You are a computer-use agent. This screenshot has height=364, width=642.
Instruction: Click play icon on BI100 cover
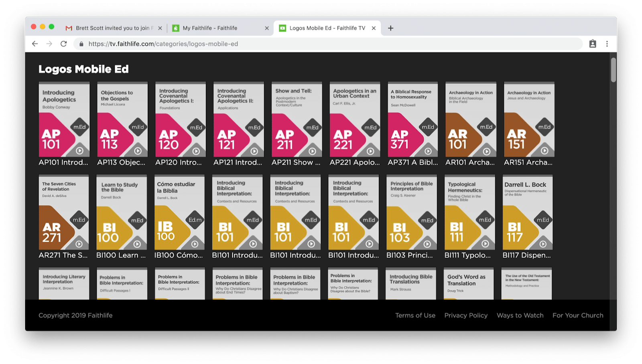tap(137, 244)
